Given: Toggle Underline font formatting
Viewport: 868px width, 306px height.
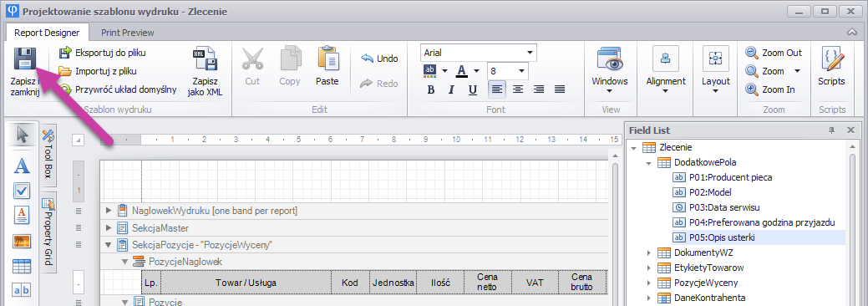Looking at the screenshot, I should (x=472, y=89).
